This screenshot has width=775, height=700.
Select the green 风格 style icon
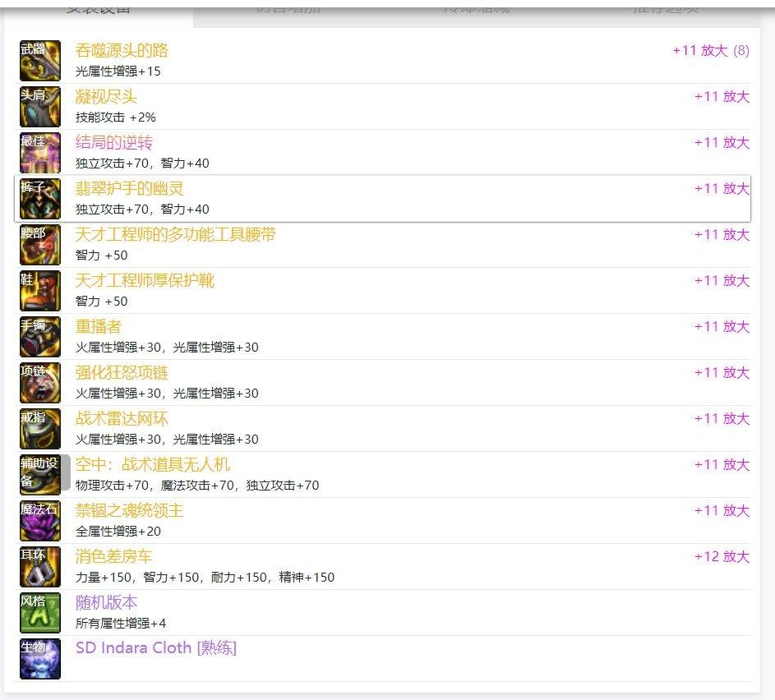[40, 612]
